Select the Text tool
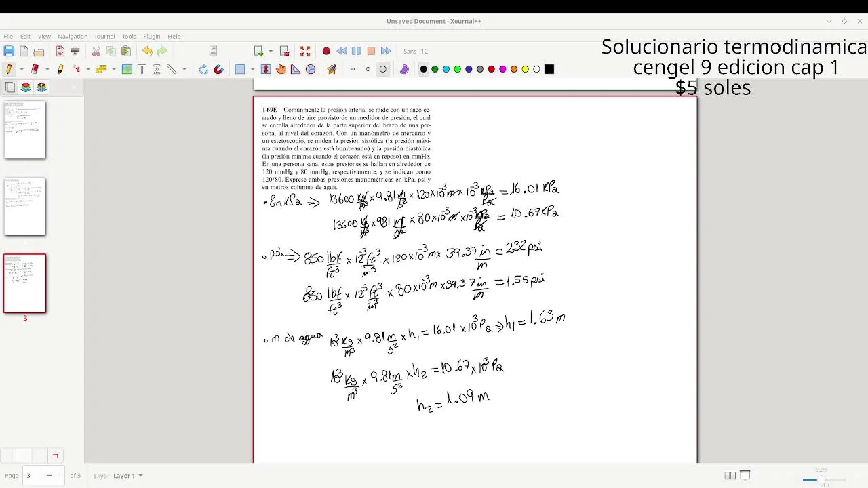The width and height of the screenshot is (868, 488). 142,69
